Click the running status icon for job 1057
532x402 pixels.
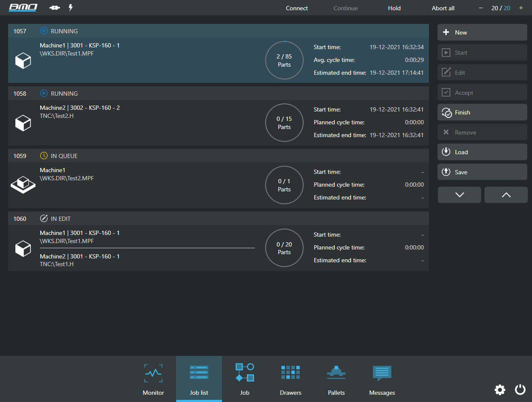(44, 31)
